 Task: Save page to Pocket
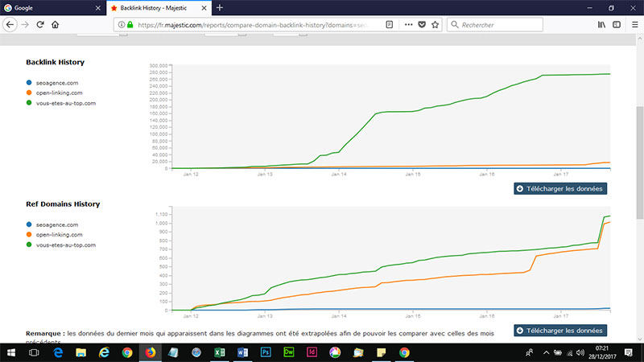point(422,25)
